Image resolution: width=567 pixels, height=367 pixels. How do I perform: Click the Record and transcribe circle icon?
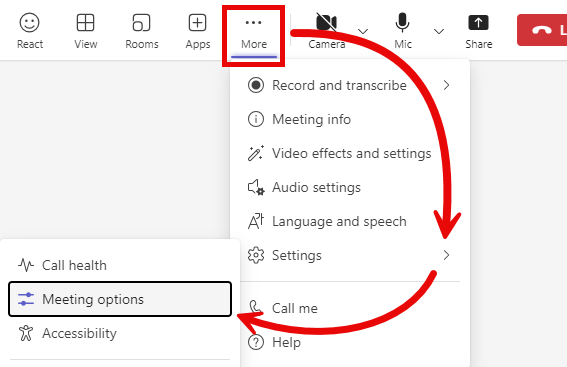(x=256, y=85)
